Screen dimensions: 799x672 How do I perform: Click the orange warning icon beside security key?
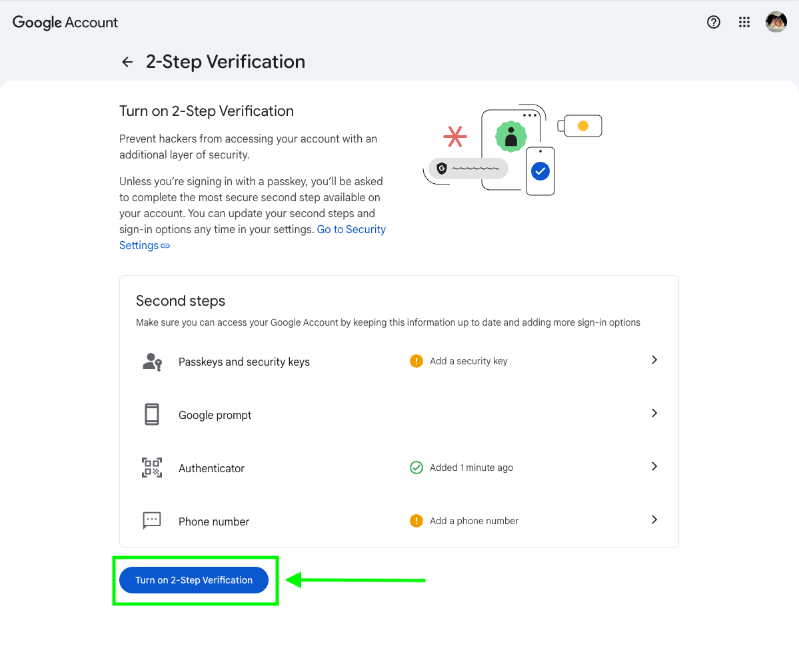click(x=416, y=361)
